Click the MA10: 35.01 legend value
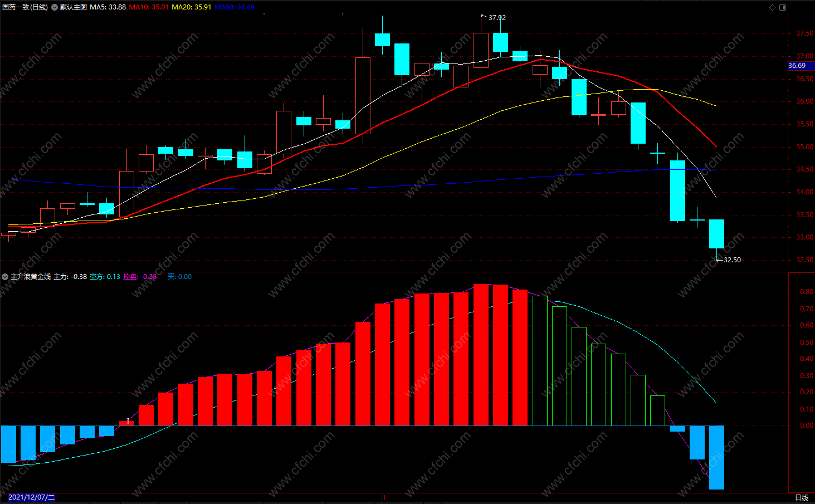The height and width of the screenshot is (504, 815). pos(149,7)
